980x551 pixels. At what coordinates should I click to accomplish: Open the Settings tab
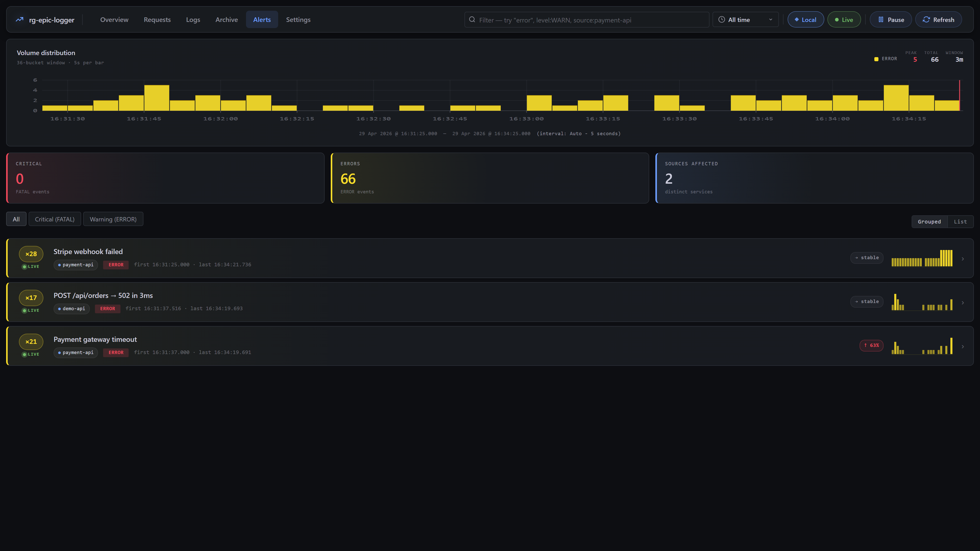tap(298, 19)
